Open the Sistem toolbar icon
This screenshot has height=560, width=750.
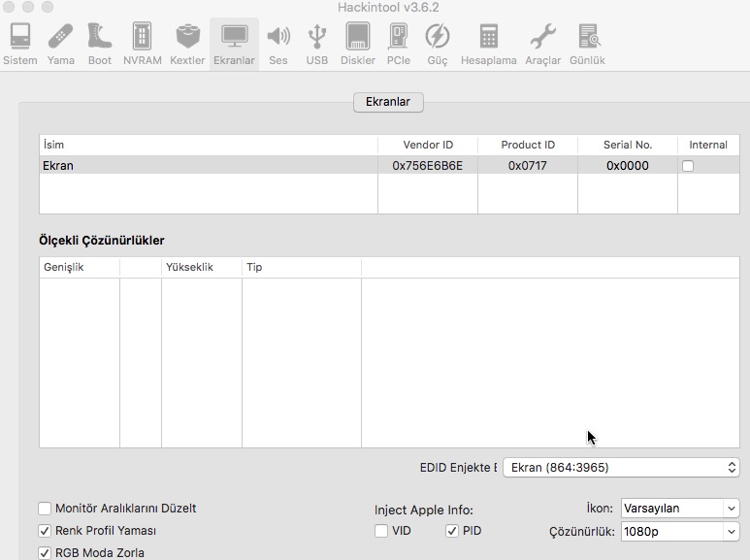tap(19, 45)
